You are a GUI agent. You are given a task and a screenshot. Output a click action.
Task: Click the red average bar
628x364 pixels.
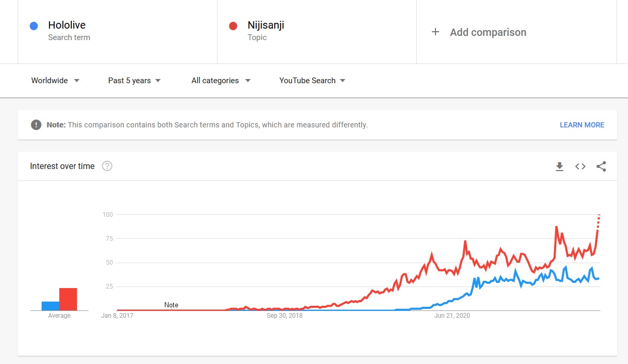pyautogui.click(x=68, y=300)
